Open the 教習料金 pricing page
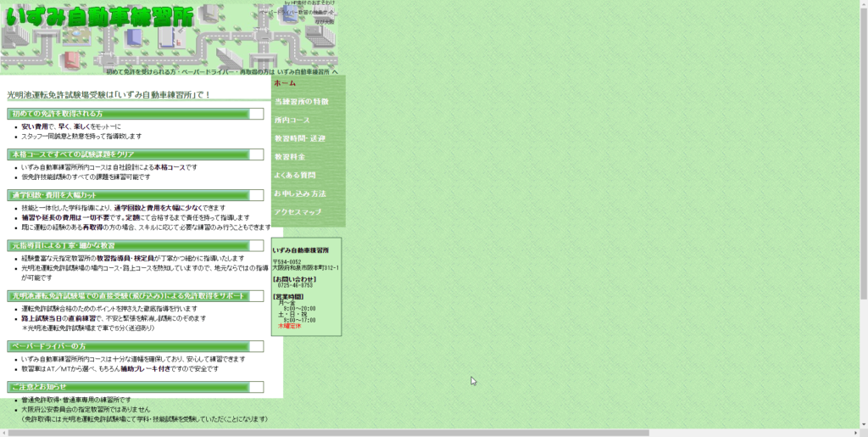 coord(289,157)
